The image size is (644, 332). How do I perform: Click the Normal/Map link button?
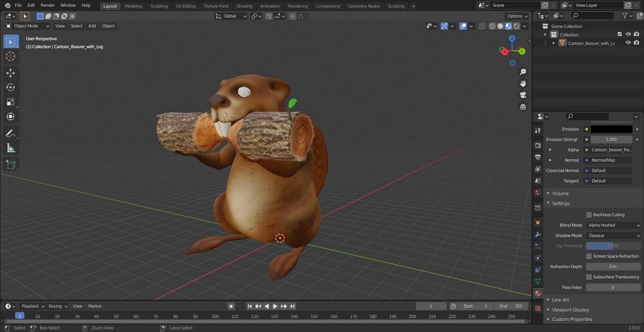click(x=608, y=160)
